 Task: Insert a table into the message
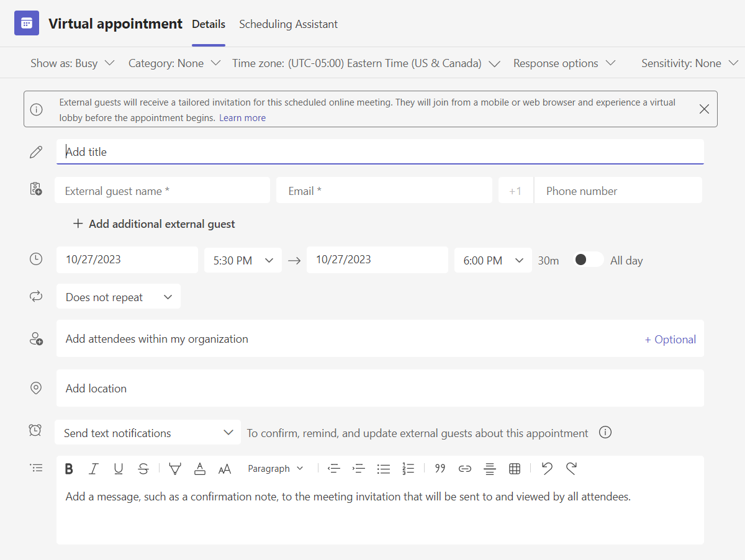(x=515, y=469)
